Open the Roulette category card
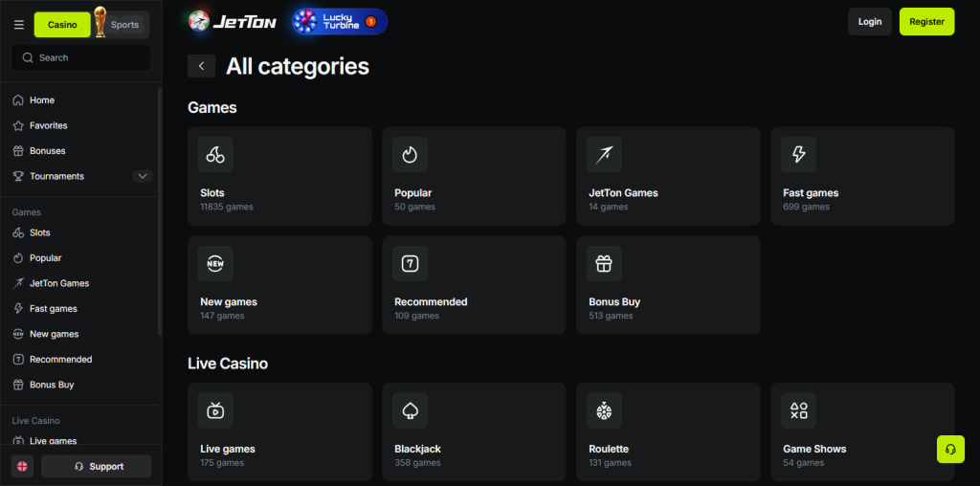 point(668,432)
